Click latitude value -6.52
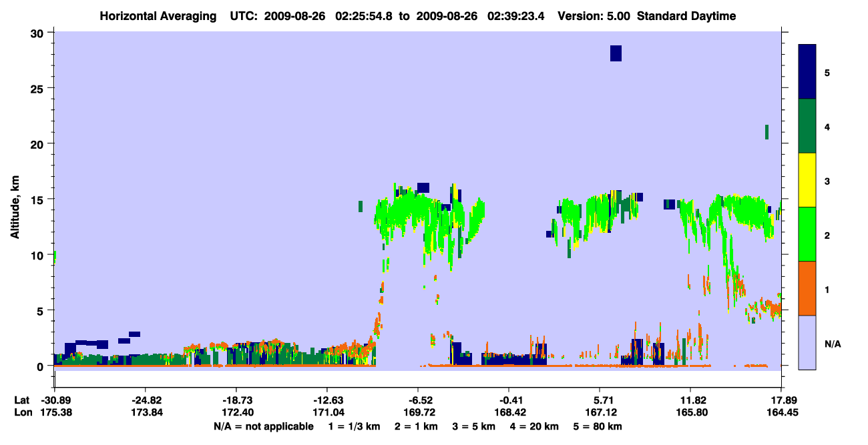Screen dimensions: 868x445 pyautogui.click(x=418, y=400)
